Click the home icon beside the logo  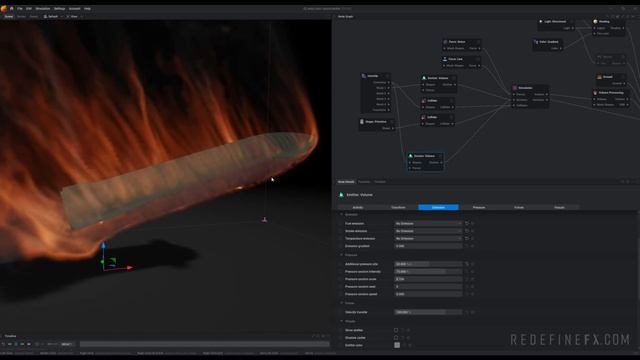click(x=12, y=9)
